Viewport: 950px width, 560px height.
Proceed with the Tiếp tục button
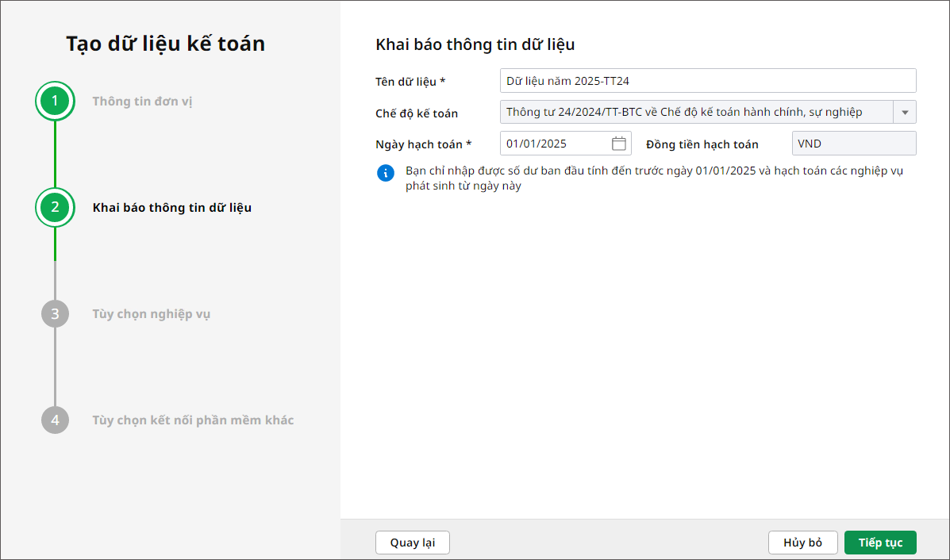point(879,543)
